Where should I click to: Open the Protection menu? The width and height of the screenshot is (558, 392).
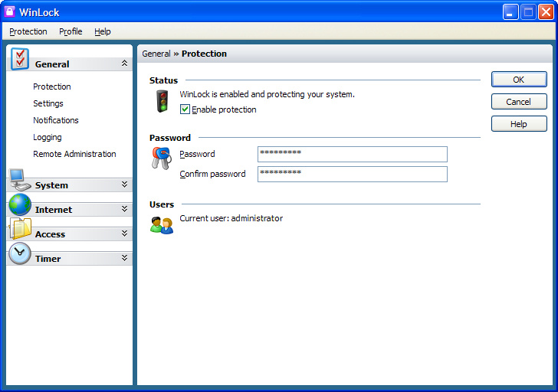tap(28, 31)
